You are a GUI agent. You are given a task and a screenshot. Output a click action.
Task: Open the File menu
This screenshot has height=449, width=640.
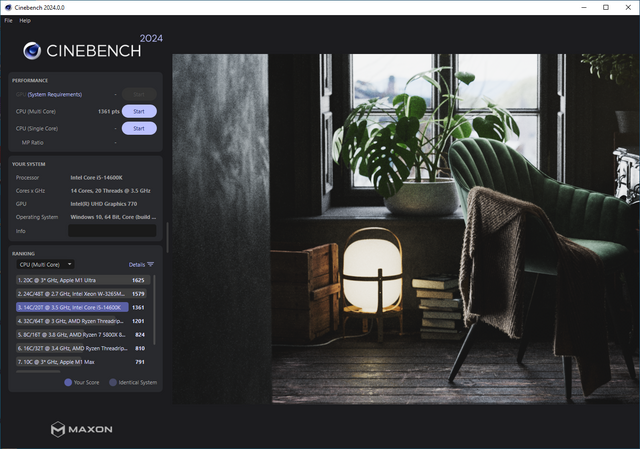[x=8, y=20]
